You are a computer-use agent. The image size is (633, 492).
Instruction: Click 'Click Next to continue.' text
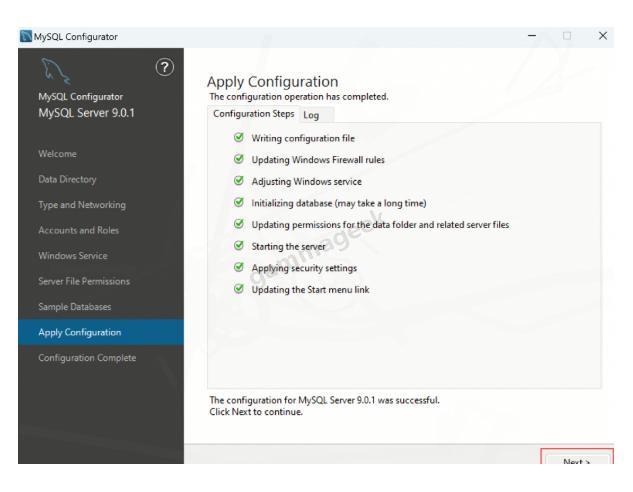pyautogui.click(x=256, y=412)
